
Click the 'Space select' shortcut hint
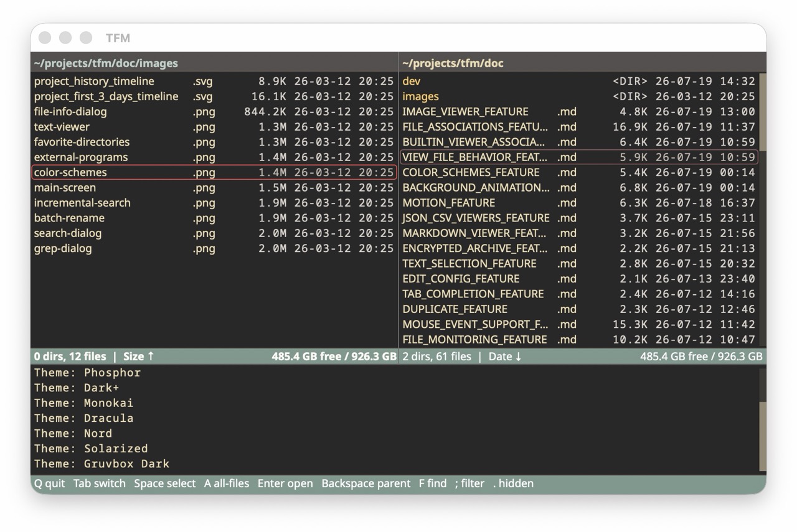[x=164, y=483]
